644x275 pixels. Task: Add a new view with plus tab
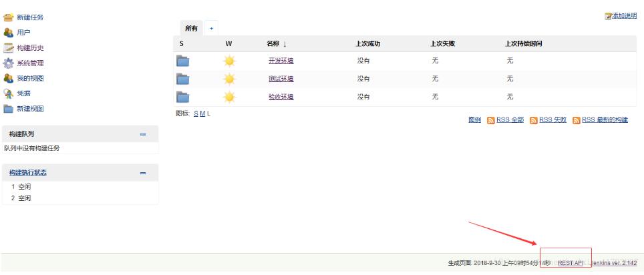(211, 28)
